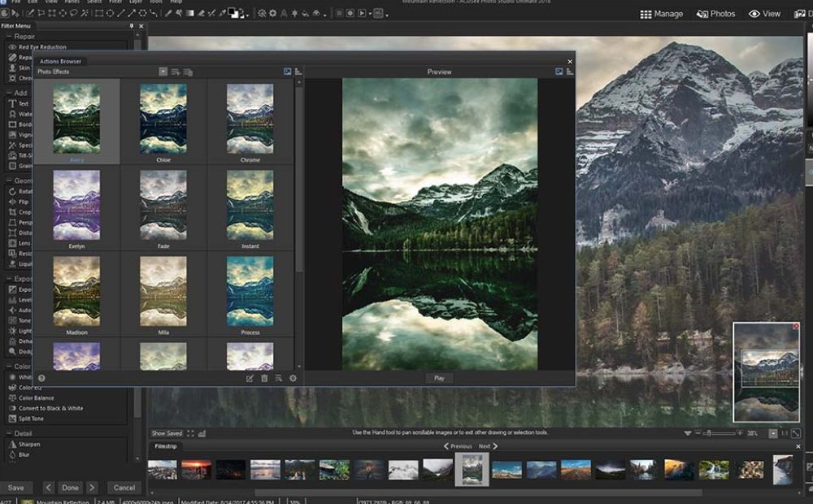Toggle list view in Preview pane header
This screenshot has width=813, height=504.
click(x=570, y=72)
